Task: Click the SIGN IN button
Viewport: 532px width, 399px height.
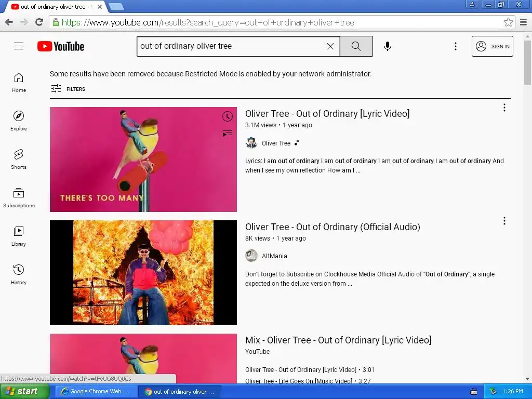Action: [x=493, y=46]
